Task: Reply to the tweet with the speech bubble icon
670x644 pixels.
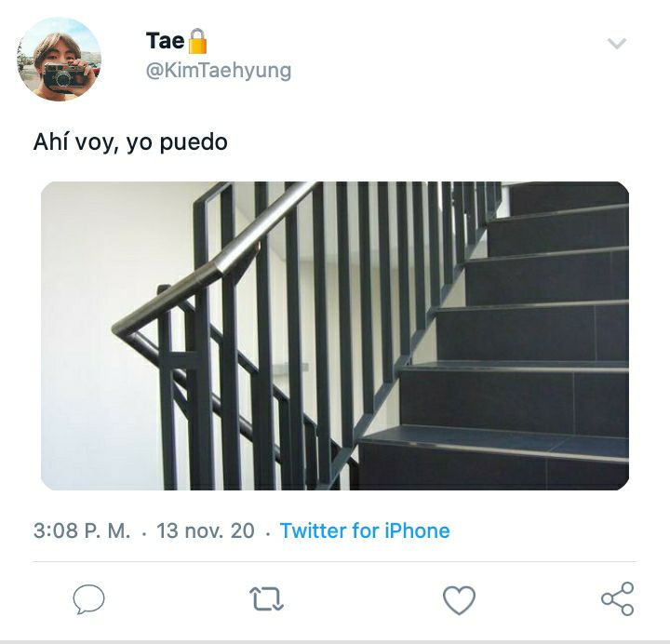Action: click(89, 598)
